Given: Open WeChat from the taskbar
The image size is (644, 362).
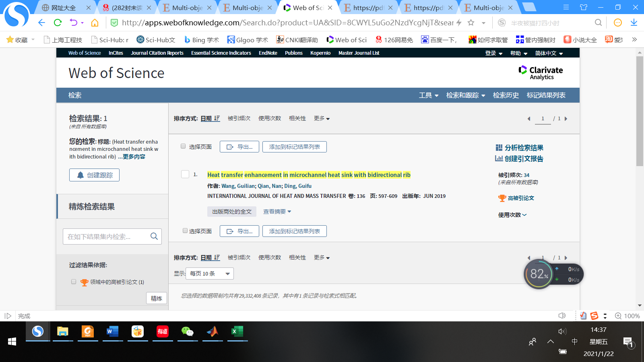Looking at the screenshot, I should pos(187,331).
